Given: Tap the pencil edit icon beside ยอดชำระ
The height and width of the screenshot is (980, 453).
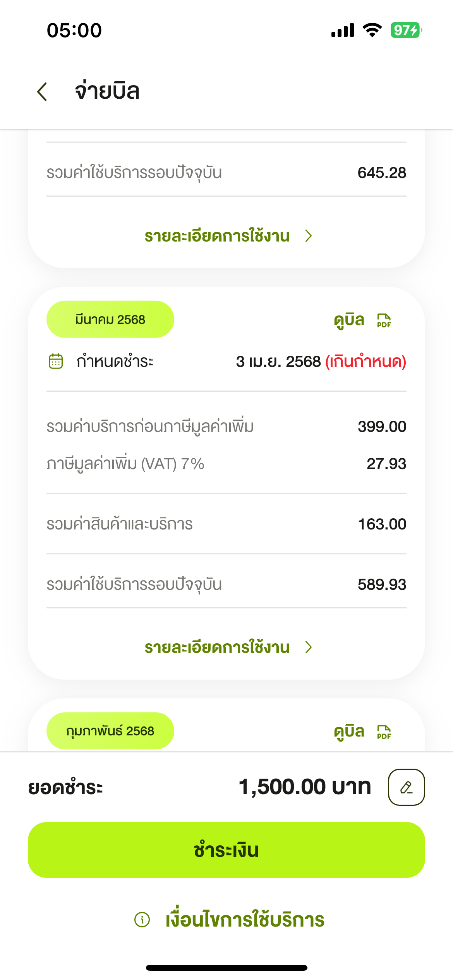Looking at the screenshot, I should [x=406, y=787].
